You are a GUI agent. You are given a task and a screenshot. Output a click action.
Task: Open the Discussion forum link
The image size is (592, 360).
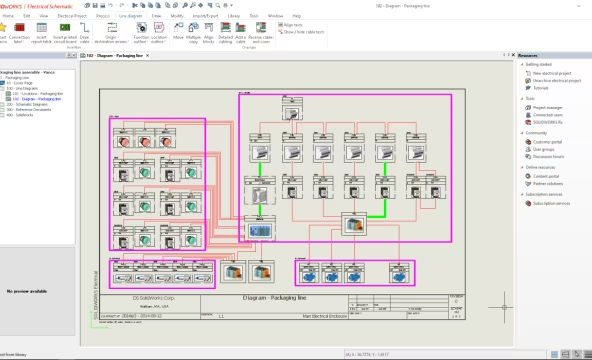[x=548, y=157]
